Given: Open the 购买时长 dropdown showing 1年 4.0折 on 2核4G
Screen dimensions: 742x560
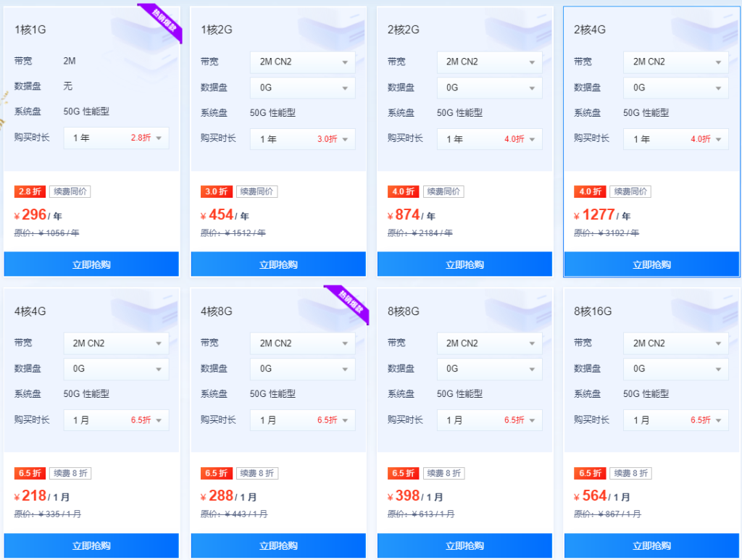Looking at the screenshot, I should pyautogui.click(x=675, y=138).
